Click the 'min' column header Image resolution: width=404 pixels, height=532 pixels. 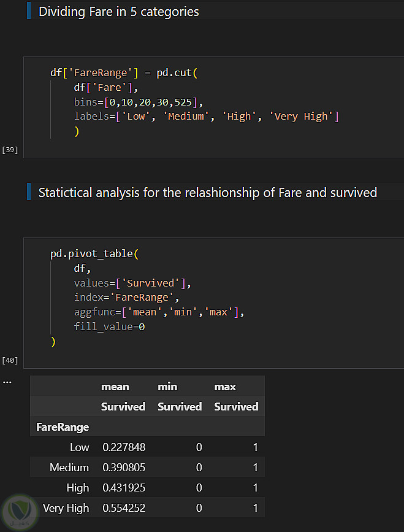[167, 387]
